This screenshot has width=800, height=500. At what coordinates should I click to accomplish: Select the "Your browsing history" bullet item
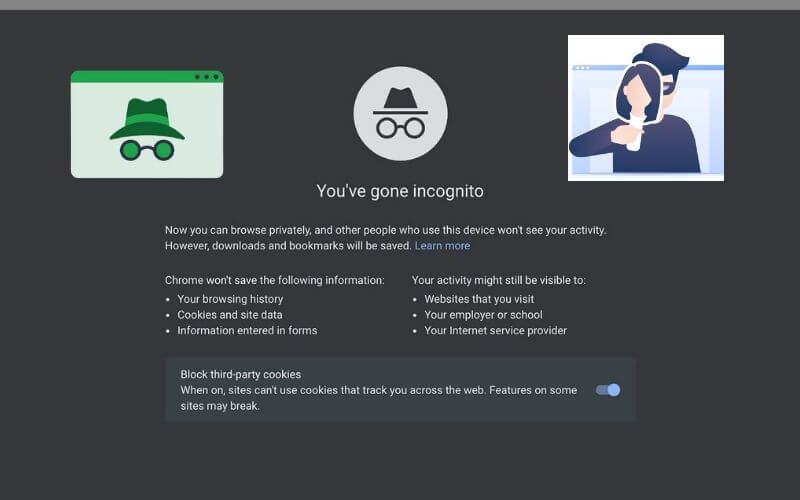[230, 299]
